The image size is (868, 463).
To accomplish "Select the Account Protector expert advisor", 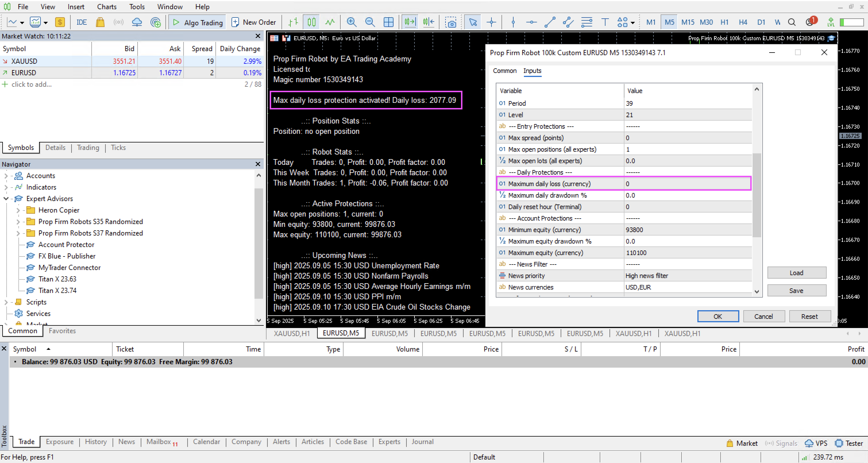I will click(x=66, y=245).
